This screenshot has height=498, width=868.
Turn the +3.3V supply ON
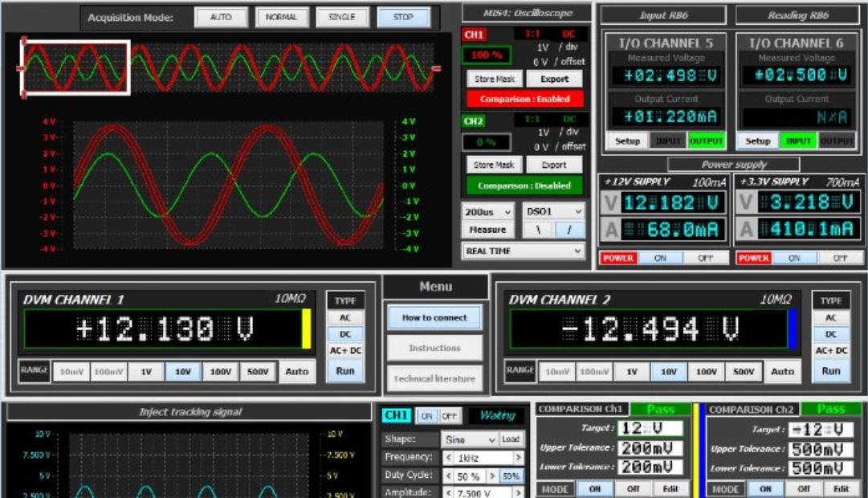click(794, 258)
